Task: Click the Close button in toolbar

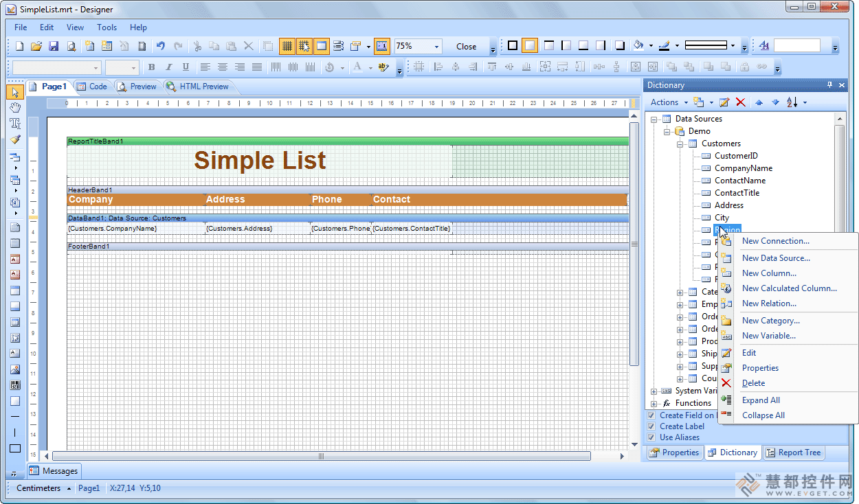Action: pos(466,47)
